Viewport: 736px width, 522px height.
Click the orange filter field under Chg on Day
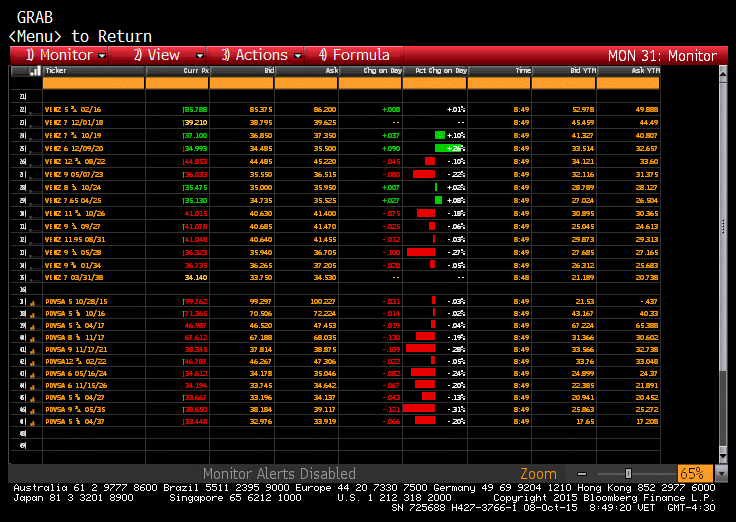370,83
